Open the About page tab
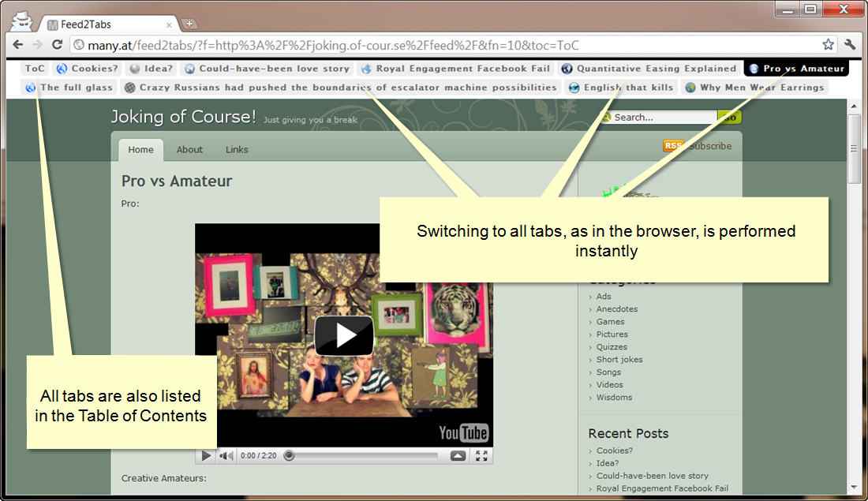Image resolution: width=868 pixels, height=501 pixels. (189, 149)
